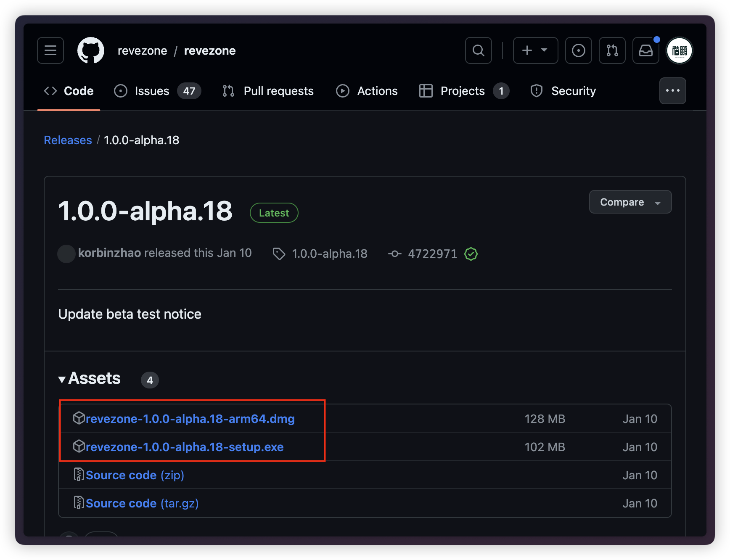Download Source code (zip)
Screen dimensions: 730x560
[x=135, y=475]
